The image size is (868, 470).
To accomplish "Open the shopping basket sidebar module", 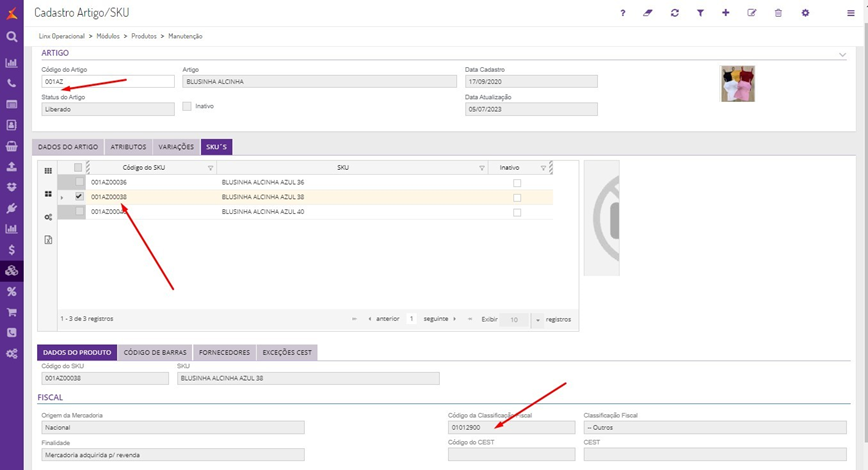I will [12, 146].
